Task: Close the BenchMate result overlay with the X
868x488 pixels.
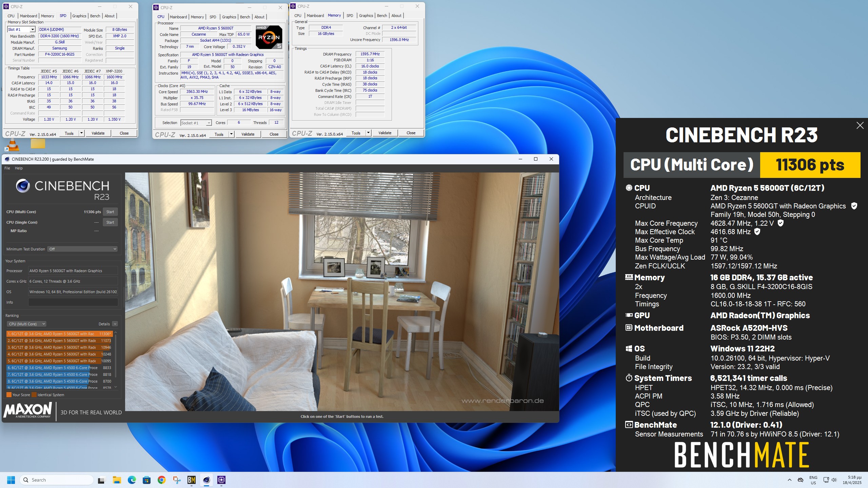Action: point(860,125)
